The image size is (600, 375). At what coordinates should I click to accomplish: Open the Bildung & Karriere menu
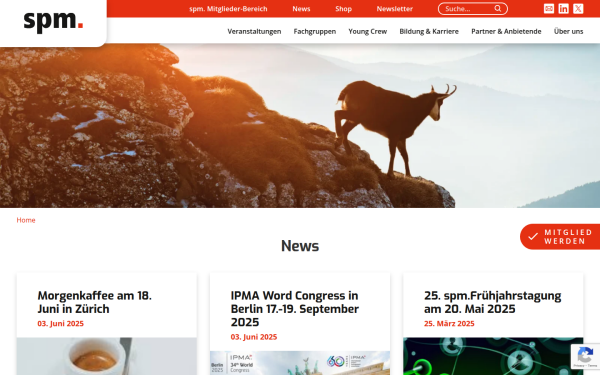pos(429,31)
